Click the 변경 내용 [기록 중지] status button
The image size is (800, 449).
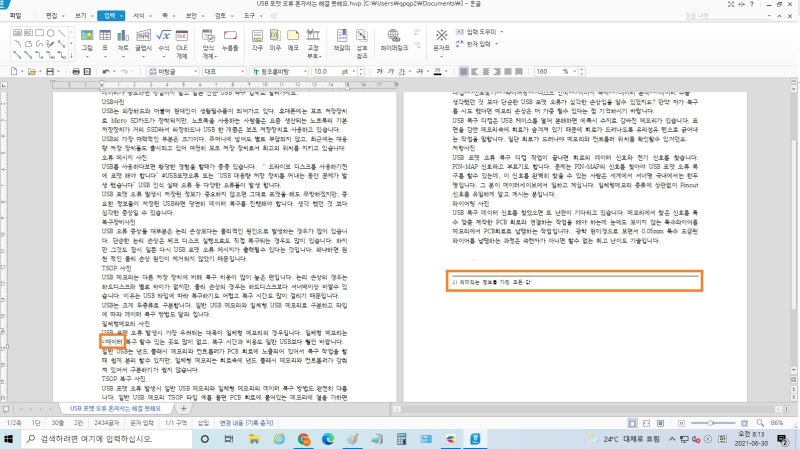[246, 423]
